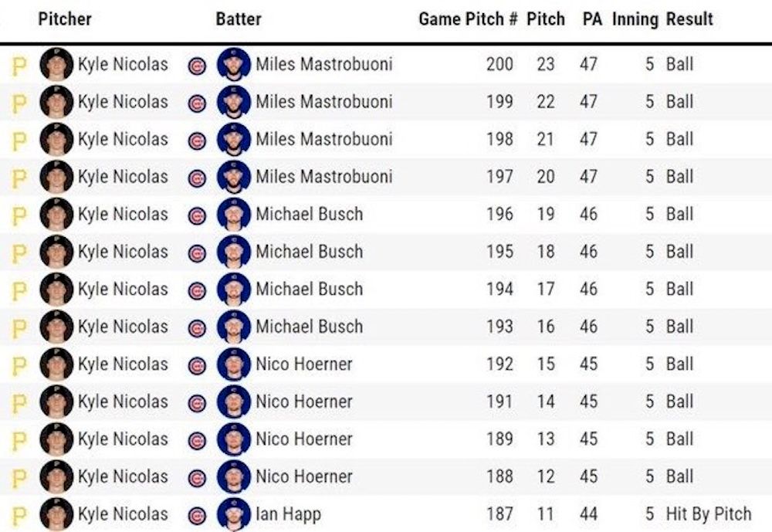Sort table by Game Pitch # column
This screenshot has height=532, width=772.
pyautogui.click(x=468, y=19)
